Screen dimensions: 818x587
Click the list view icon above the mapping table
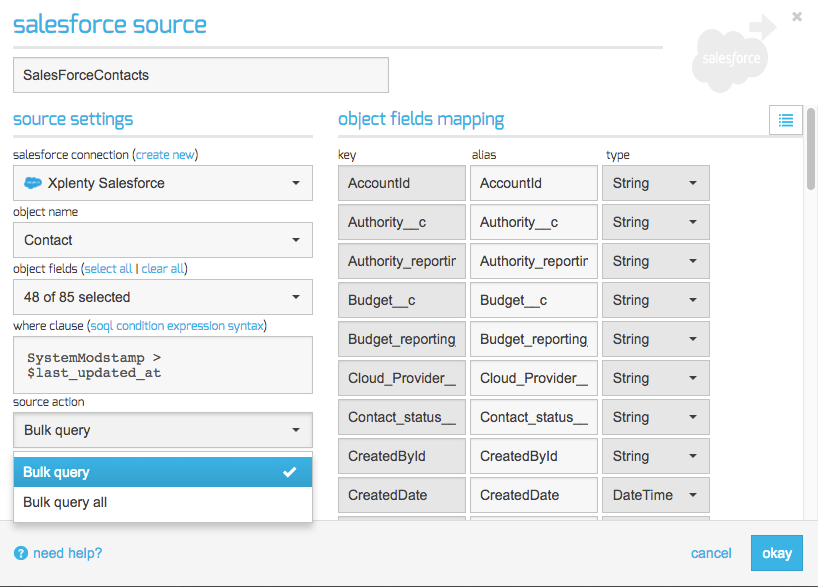pyautogui.click(x=786, y=120)
